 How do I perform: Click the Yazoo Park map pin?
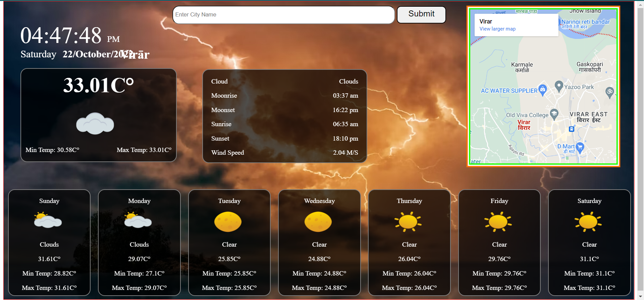click(559, 86)
